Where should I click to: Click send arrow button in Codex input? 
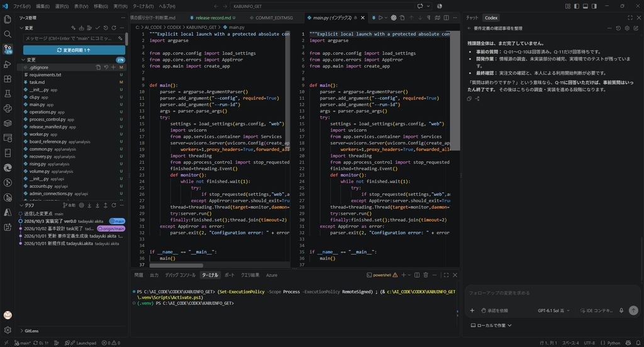pos(633,310)
